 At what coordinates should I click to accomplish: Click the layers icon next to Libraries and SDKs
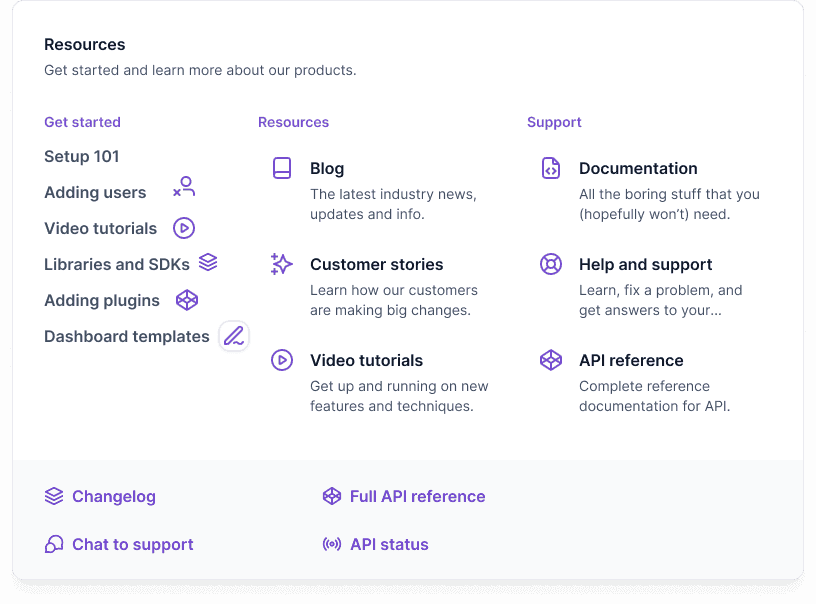[x=208, y=262]
